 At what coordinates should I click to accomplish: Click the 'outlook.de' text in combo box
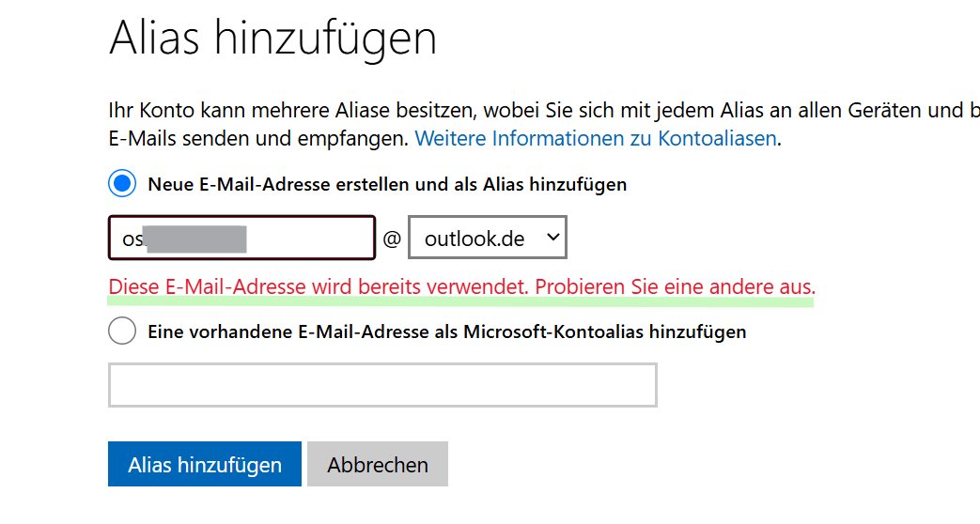tap(474, 239)
